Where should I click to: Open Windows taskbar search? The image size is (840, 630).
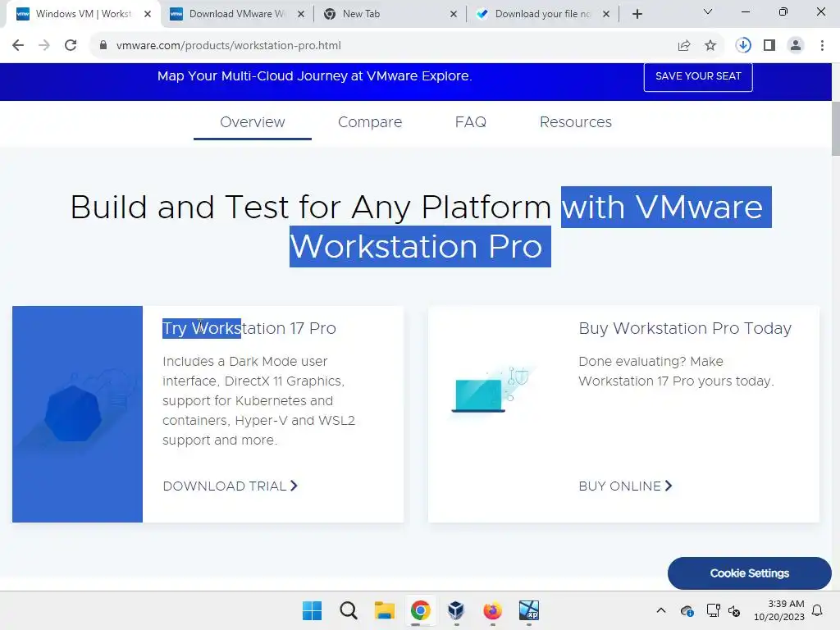(x=348, y=610)
